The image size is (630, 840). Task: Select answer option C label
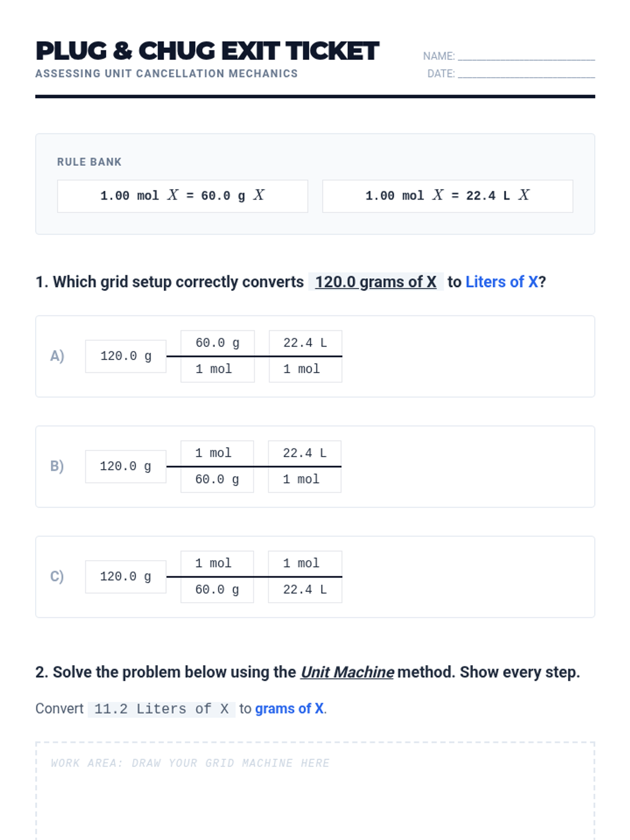[x=57, y=576]
